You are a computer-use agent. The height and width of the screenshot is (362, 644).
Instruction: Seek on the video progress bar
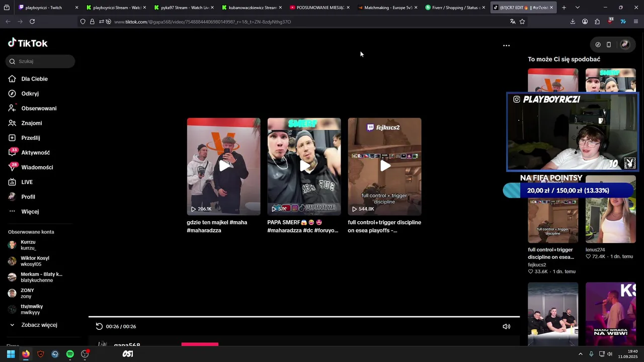(304, 317)
